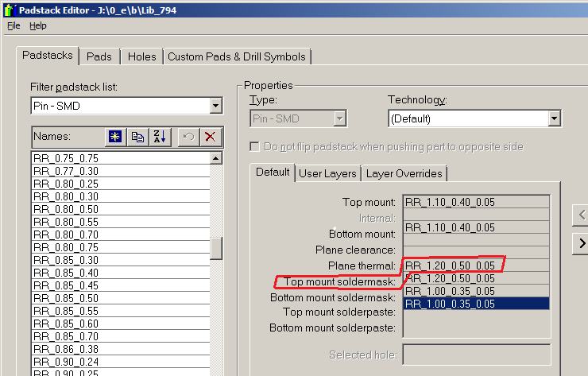Select RR_0.85_0.60 in names list
Viewport: 588px width, 376px height.
pyautogui.click(x=121, y=324)
